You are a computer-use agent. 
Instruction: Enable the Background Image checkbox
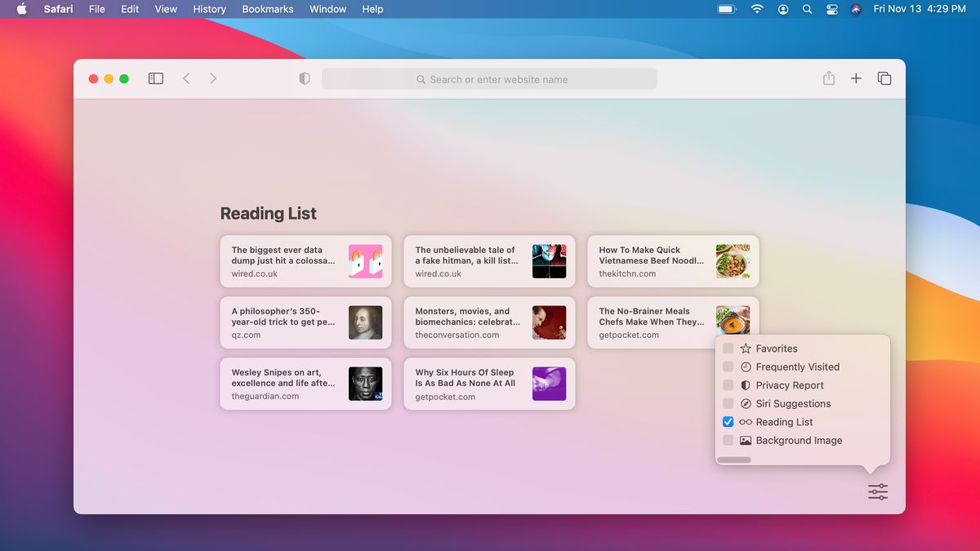728,440
